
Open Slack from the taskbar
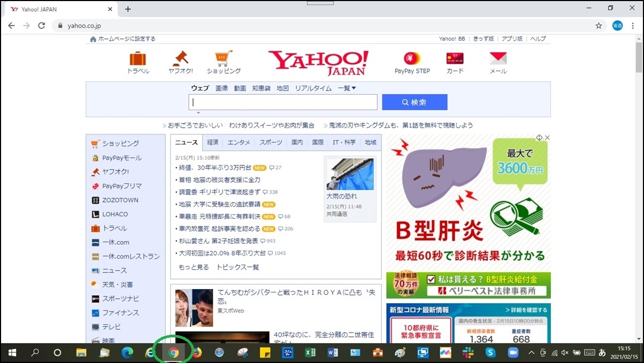coord(468,353)
